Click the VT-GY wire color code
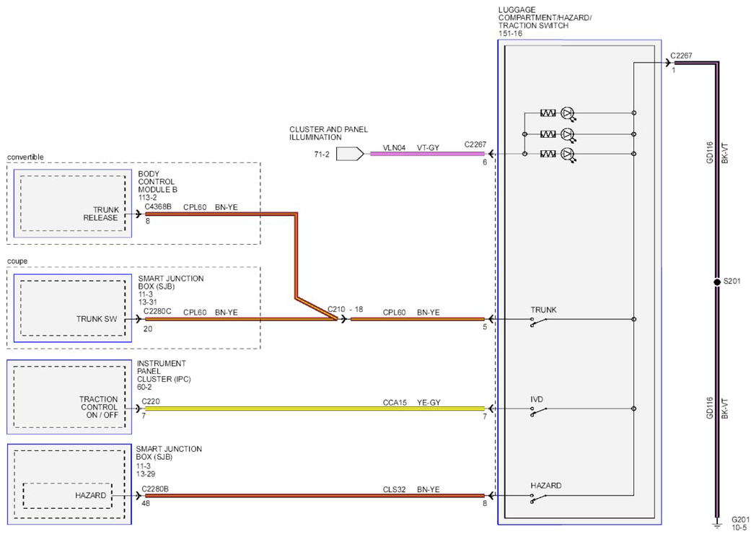Screen dimensions: 756x537 click(x=428, y=148)
